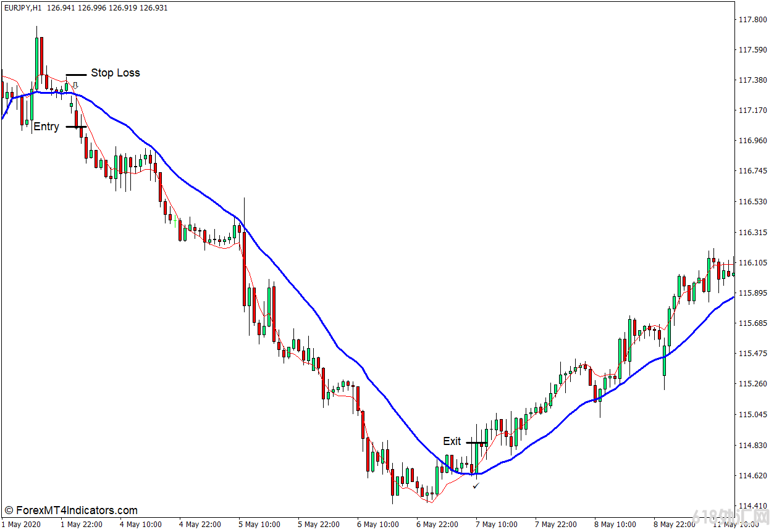This screenshot has width=774, height=532.
Task: Click the Exit text label
Action: tap(452, 441)
